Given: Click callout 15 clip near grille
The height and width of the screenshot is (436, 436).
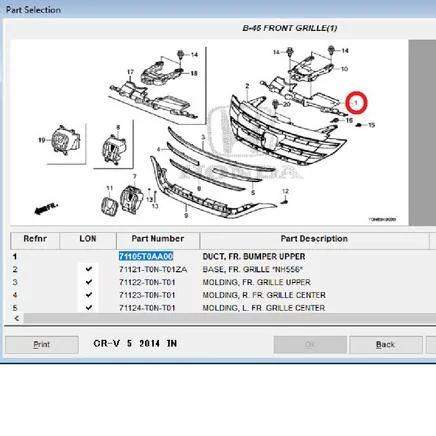Looking at the screenshot, I should click(x=372, y=125).
